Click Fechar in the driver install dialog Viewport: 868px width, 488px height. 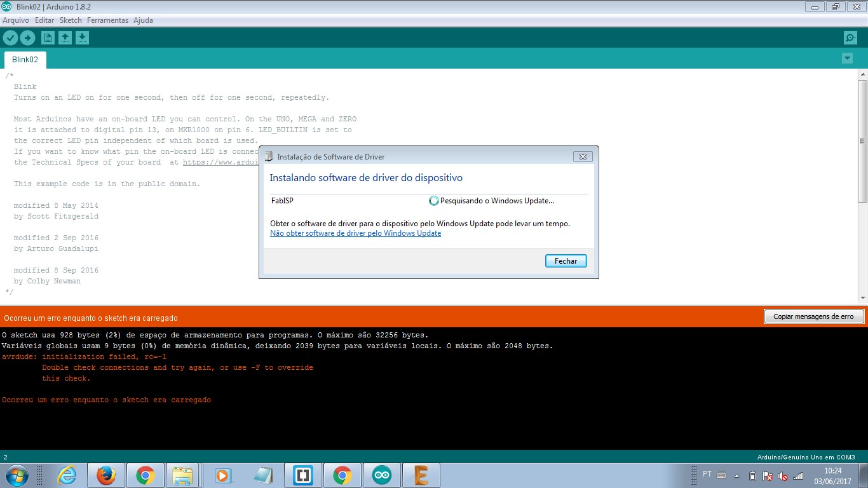(566, 261)
